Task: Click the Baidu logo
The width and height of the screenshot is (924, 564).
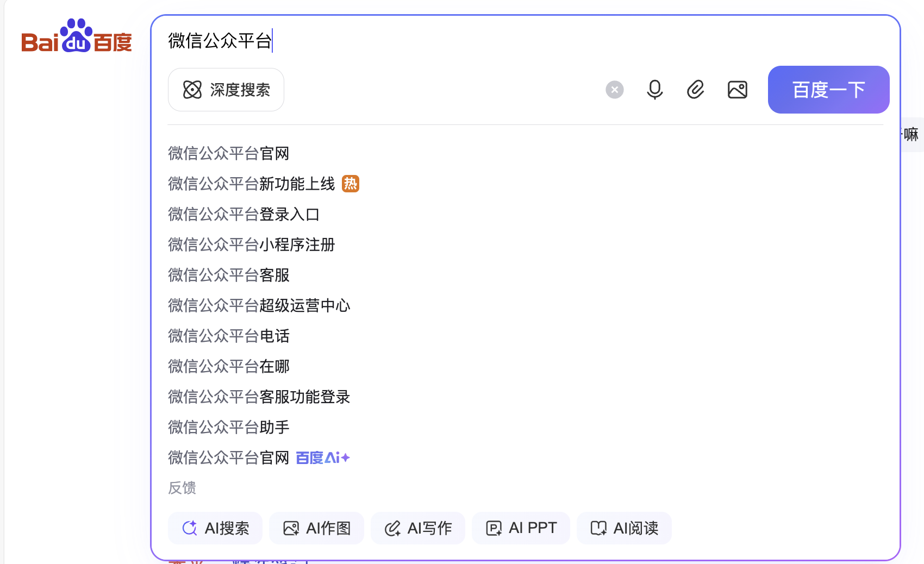Action: click(77, 36)
